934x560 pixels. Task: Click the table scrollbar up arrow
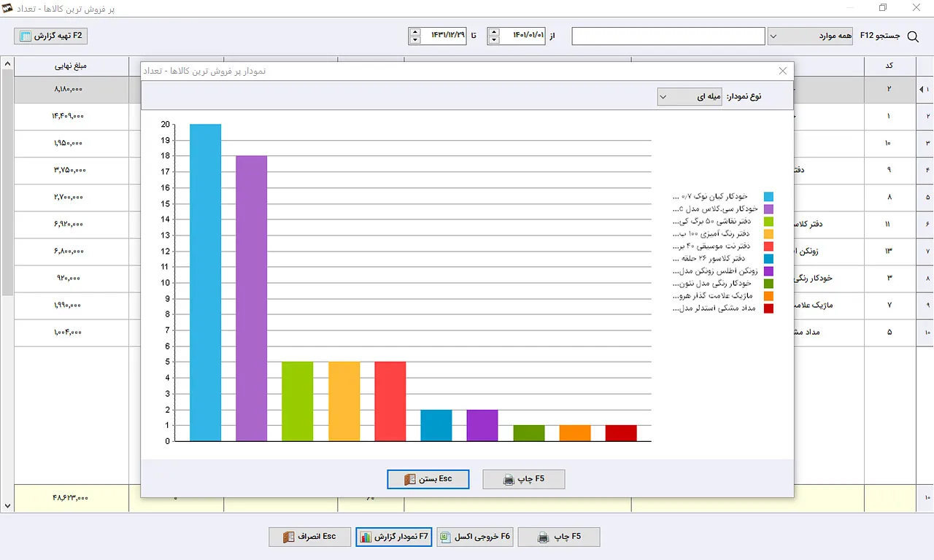(x=7, y=64)
